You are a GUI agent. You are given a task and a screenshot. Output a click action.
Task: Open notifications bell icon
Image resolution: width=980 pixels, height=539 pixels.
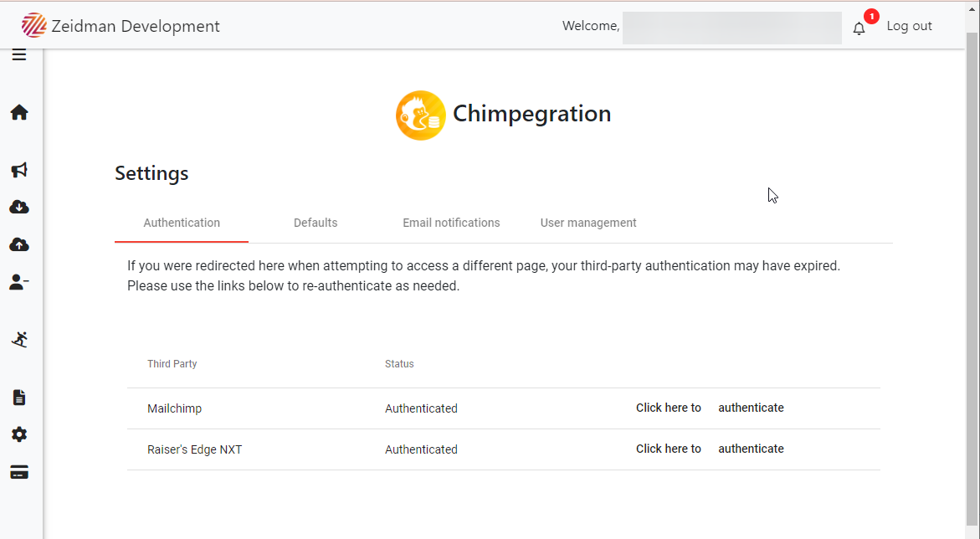click(x=859, y=28)
